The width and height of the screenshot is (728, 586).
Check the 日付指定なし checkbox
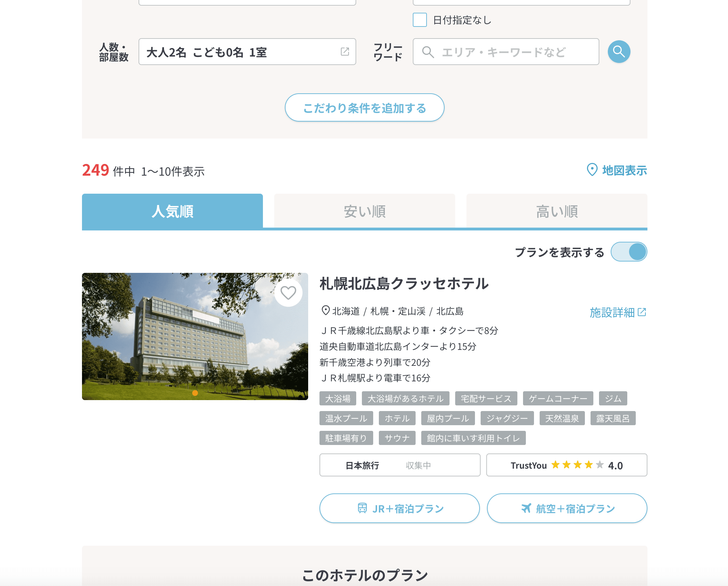pyautogui.click(x=420, y=20)
